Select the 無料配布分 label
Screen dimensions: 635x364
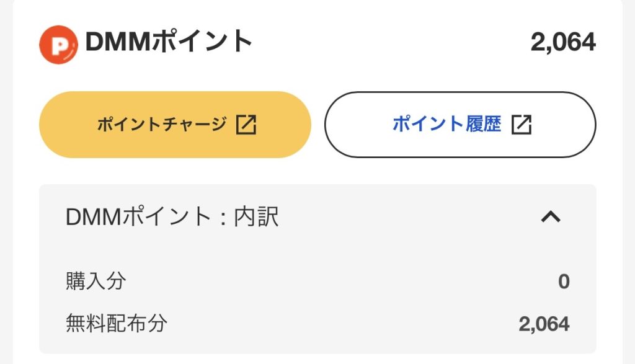[116, 323]
